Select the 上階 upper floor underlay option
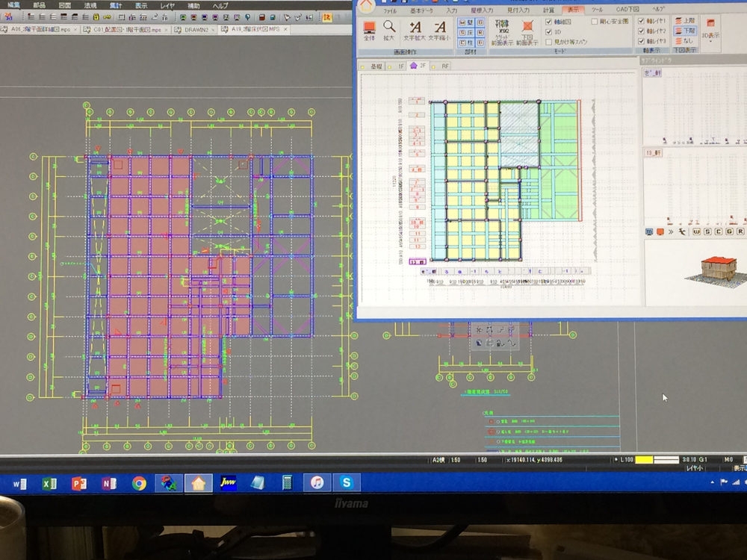This screenshot has width=747, height=560. (684, 21)
